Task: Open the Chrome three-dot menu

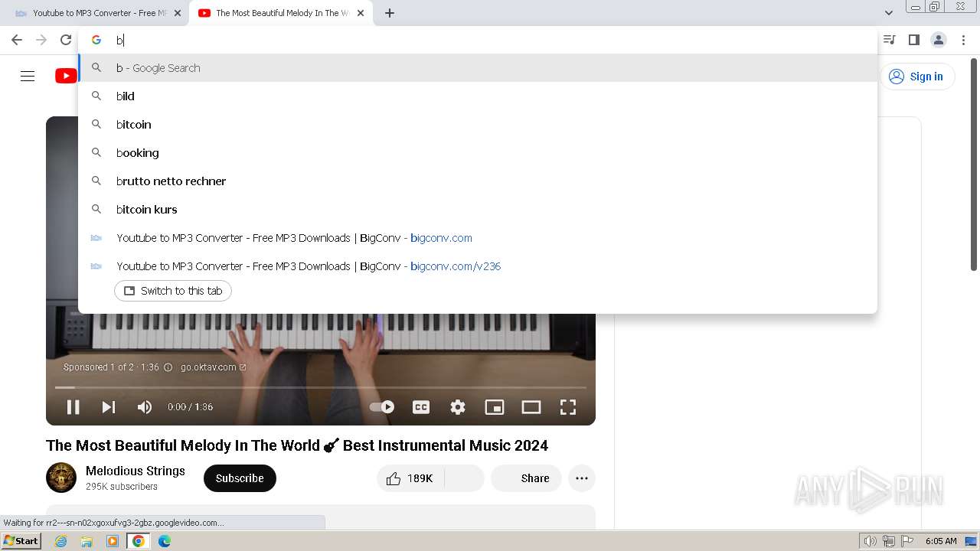Action: coord(963,40)
